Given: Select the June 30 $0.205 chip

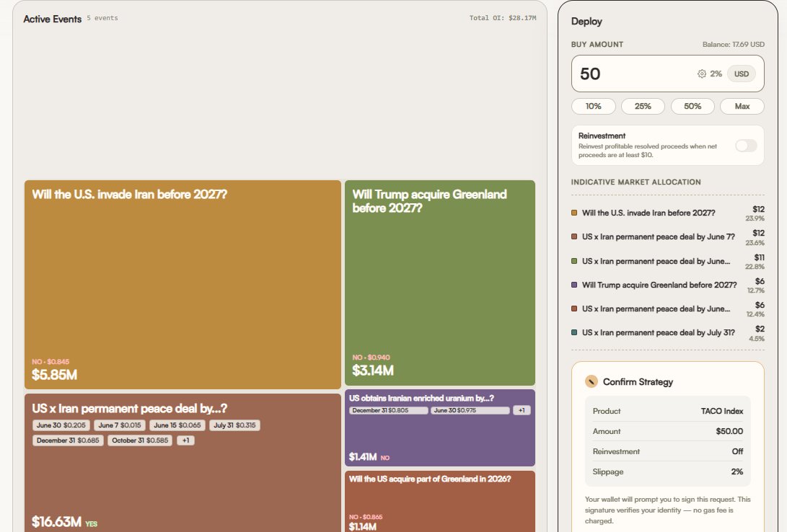Looking at the screenshot, I should (x=61, y=425).
